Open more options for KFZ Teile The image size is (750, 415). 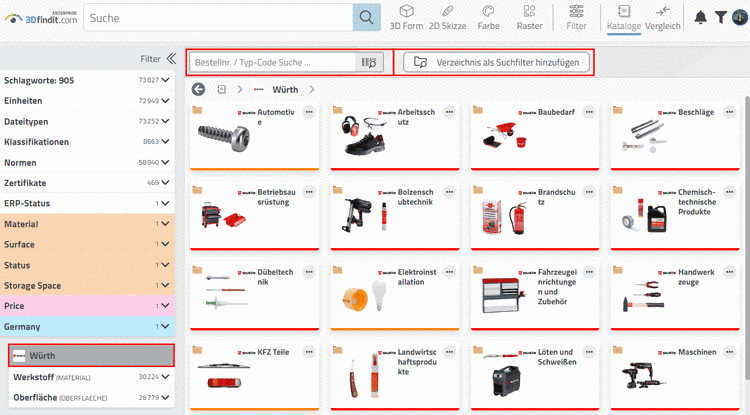coord(309,351)
